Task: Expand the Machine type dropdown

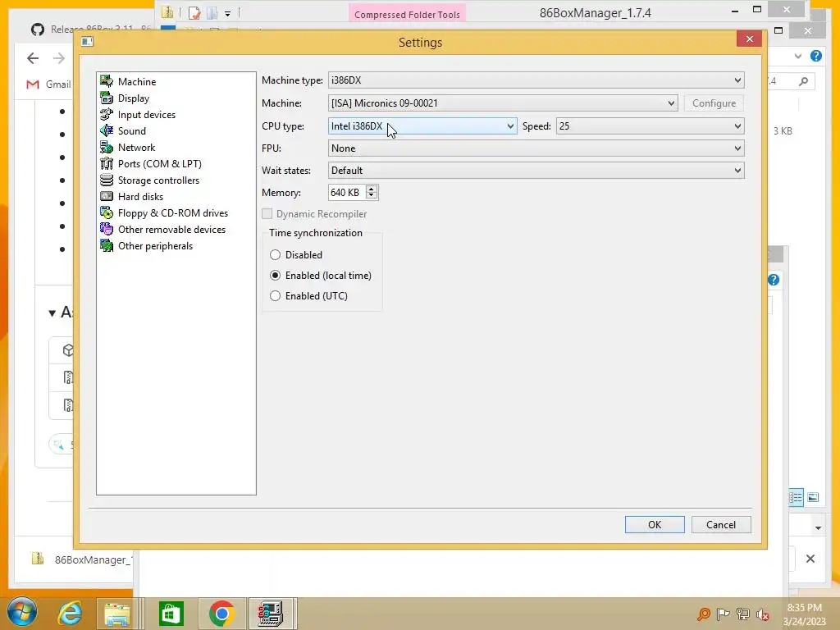Action: point(737,80)
